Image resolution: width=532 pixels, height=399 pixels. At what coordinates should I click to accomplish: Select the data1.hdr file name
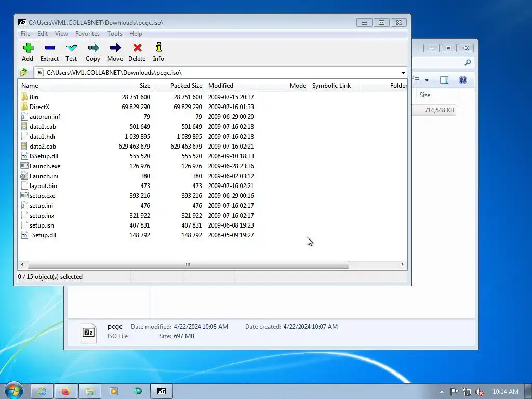click(43, 137)
